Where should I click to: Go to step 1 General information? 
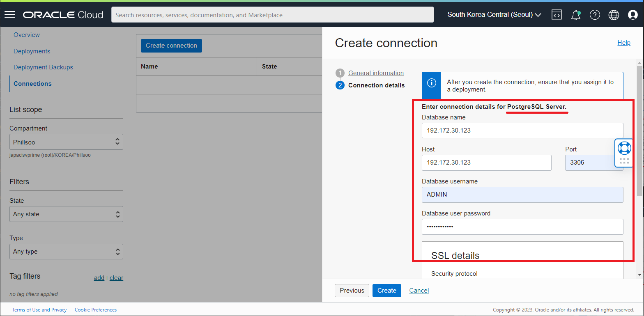point(376,73)
